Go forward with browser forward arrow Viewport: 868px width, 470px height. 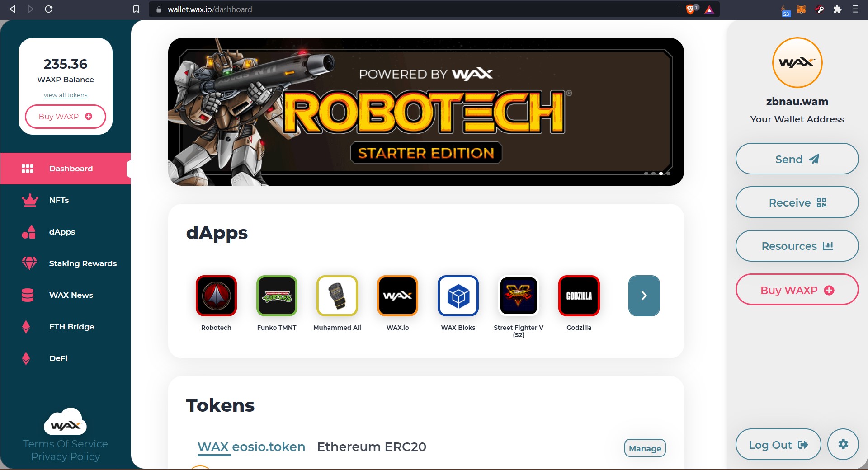[31, 9]
